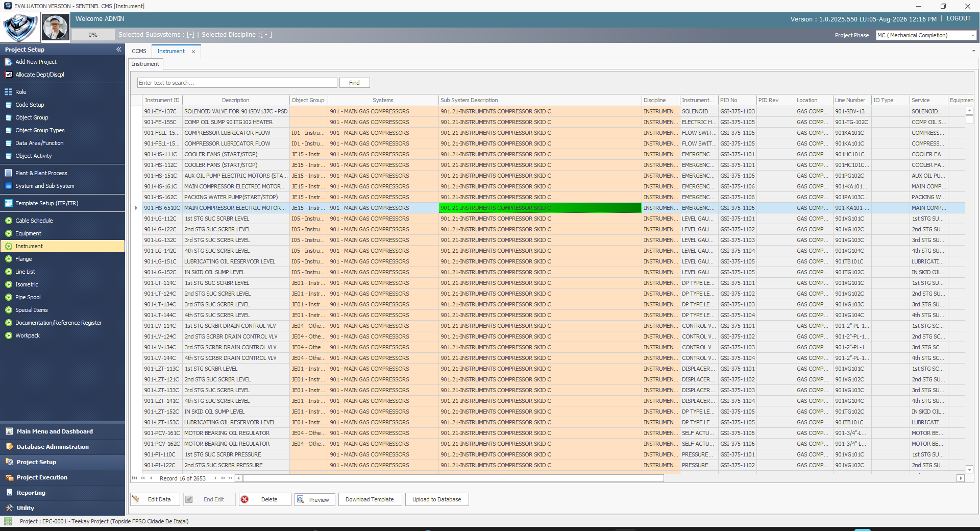Click grid vertical scrollbar up arrow
Viewport: 980px width, 531px height.
(x=969, y=111)
